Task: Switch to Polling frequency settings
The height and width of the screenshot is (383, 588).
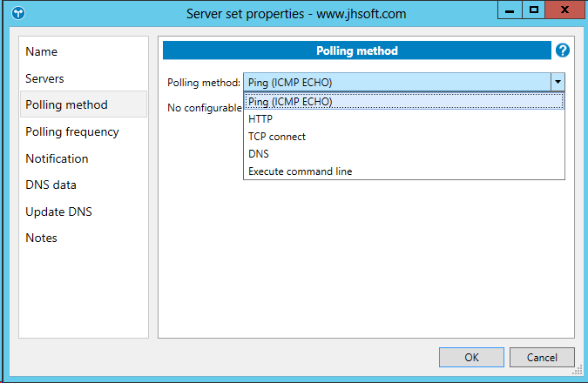Action: click(x=72, y=131)
